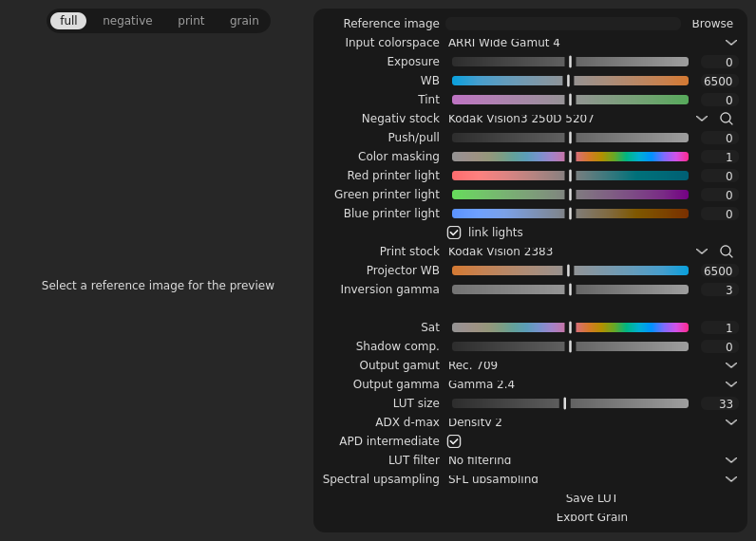
Task: Click the Inversion gamma slider
Action: [x=570, y=289]
